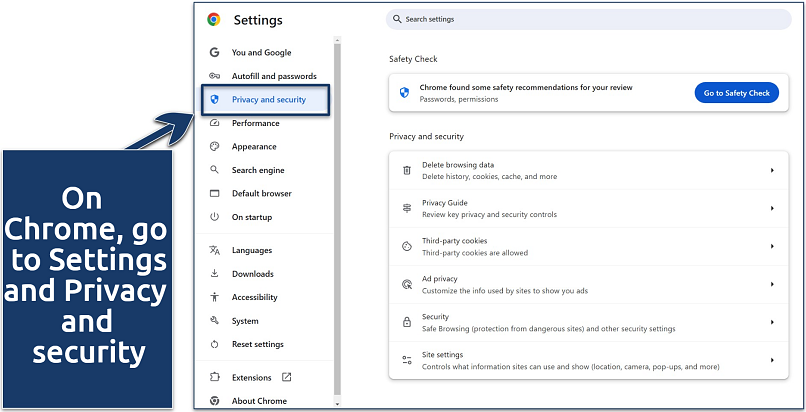Click the Performance gauge icon
806x412 pixels.
point(214,123)
